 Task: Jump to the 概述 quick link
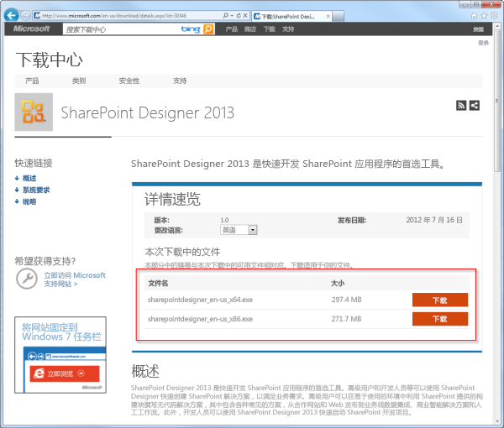pyautogui.click(x=29, y=178)
